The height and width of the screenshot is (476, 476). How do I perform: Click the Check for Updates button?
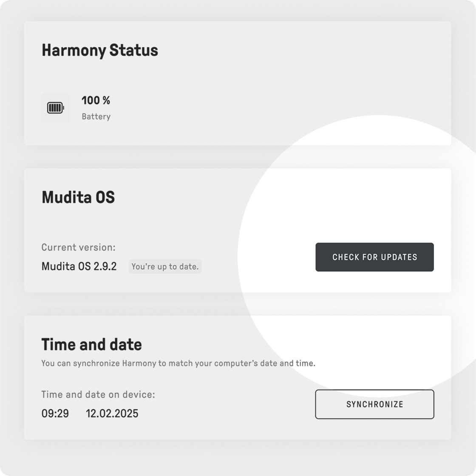tap(374, 257)
